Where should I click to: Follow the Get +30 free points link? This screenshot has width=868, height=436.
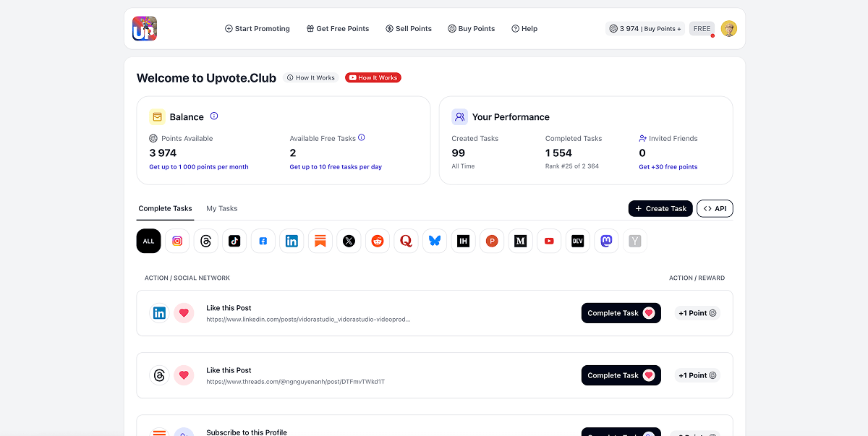coord(668,167)
